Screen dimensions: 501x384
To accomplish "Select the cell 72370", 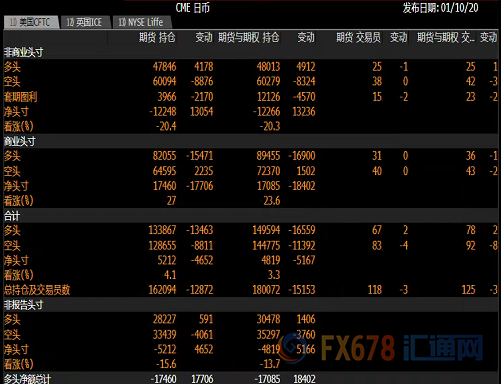I will (x=268, y=171).
